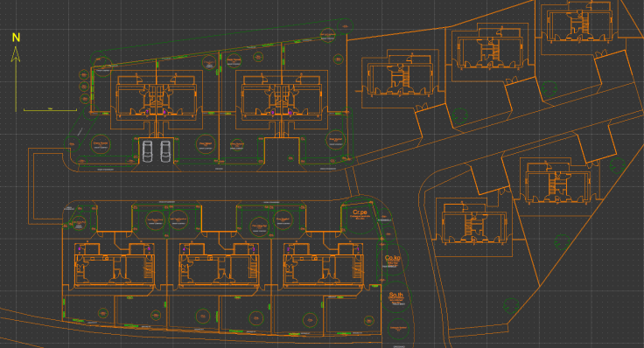Image resolution: width=644 pixels, height=348 pixels.
Task: Click the yellow north arrow symbol
Action: click(x=16, y=79)
